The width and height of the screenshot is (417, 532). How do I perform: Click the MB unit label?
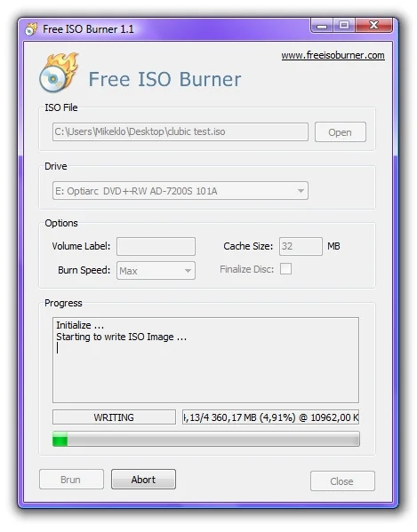(x=333, y=246)
